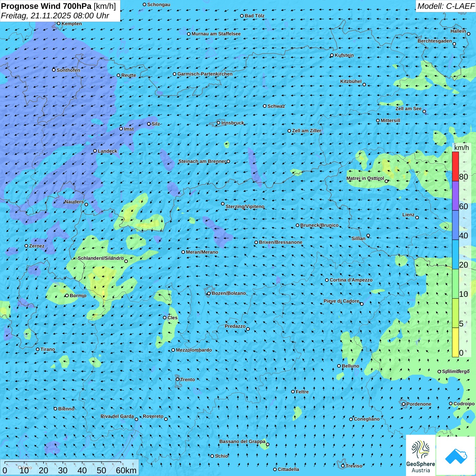Click the 'Treviso' label
Viewport: 476px width, 476px height.
pyautogui.click(x=354, y=466)
